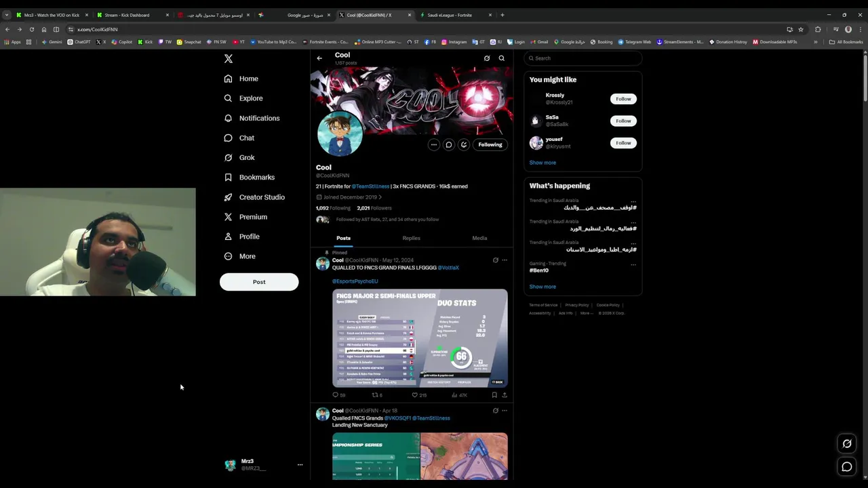Open Cool's profile avatar picture
The image size is (868, 488).
[x=340, y=134]
